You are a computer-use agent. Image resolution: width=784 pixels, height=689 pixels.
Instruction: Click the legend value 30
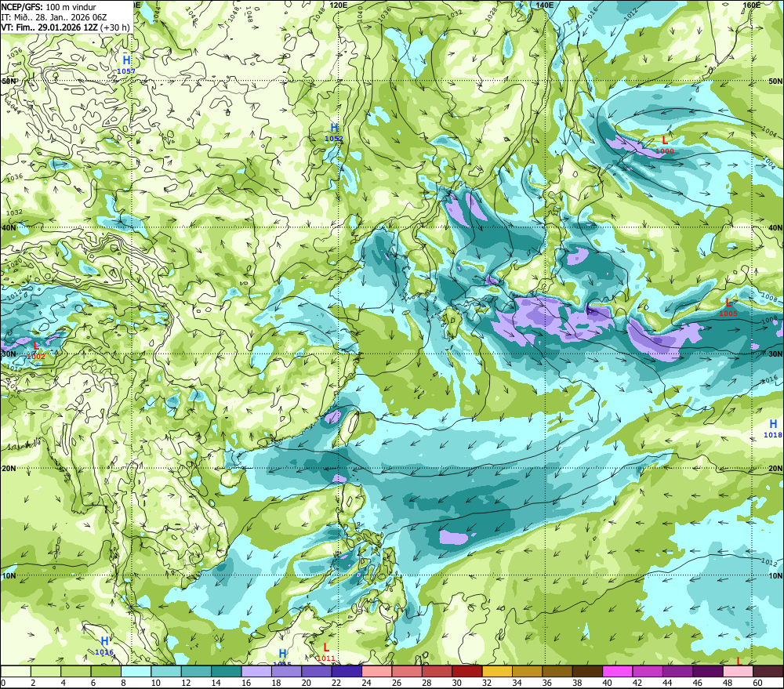point(456,683)
